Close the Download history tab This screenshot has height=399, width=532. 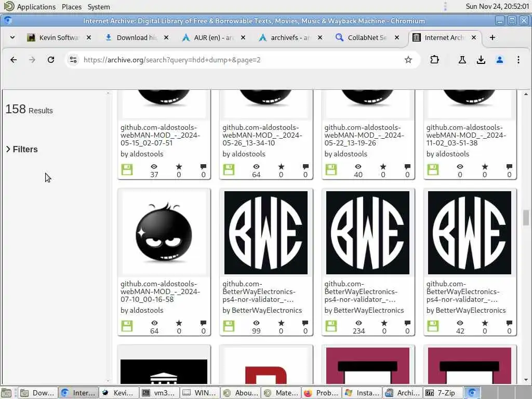point(166,37)
